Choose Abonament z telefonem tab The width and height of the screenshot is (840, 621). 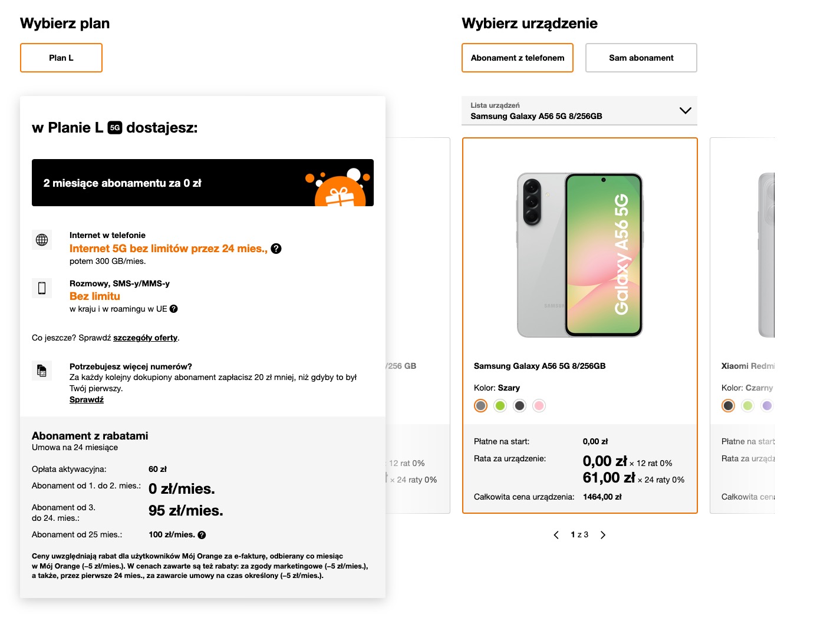click(518, 58)
